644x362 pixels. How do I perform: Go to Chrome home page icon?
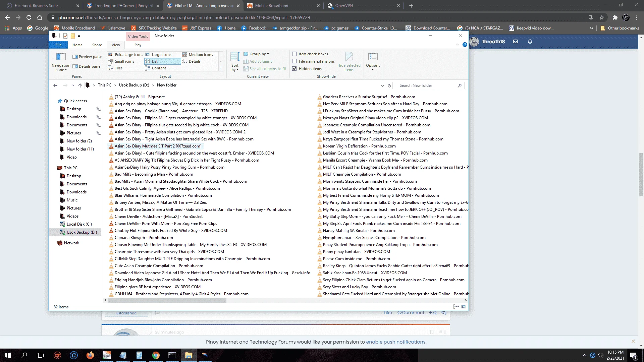(40, 17)
